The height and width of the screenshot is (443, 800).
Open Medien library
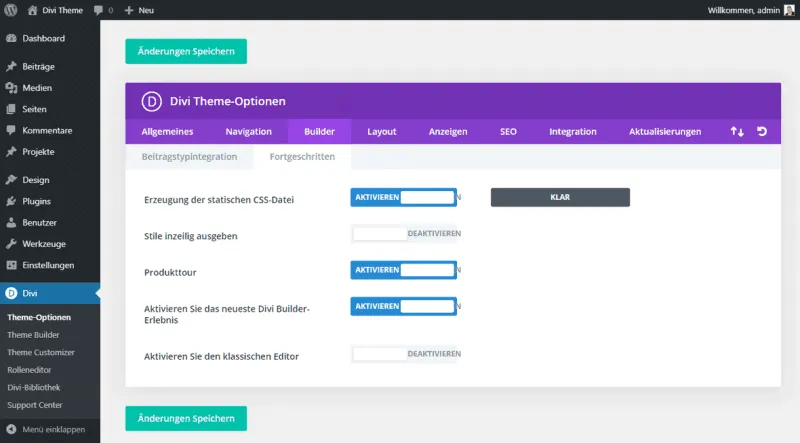(x=50, y=88)
